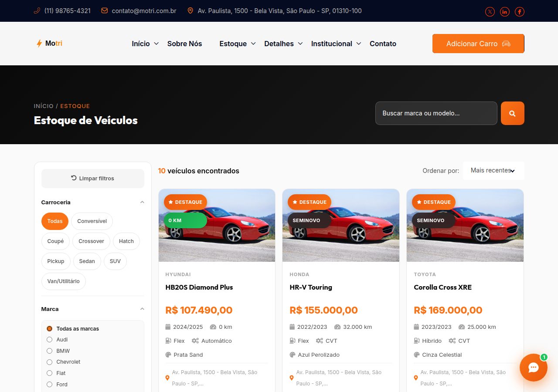The image size is (558, 392).
Task: Click the email envelope icon
Action: tap(105, 10)
